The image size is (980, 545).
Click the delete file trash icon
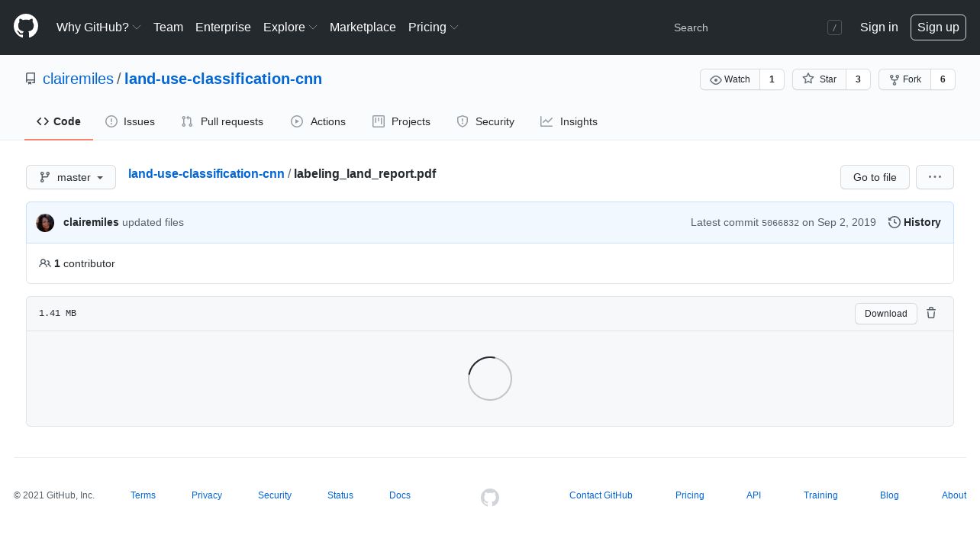931,313
